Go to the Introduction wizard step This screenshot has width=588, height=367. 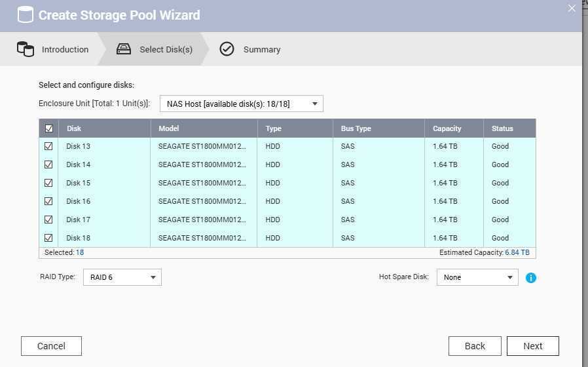click(65, 50)
